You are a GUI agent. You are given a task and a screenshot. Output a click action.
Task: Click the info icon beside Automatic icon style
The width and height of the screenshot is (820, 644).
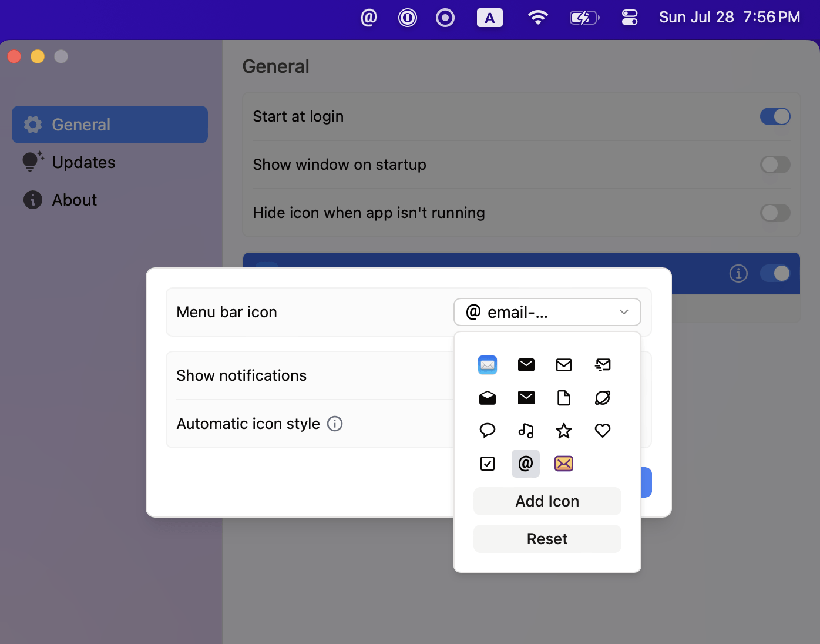335,424
